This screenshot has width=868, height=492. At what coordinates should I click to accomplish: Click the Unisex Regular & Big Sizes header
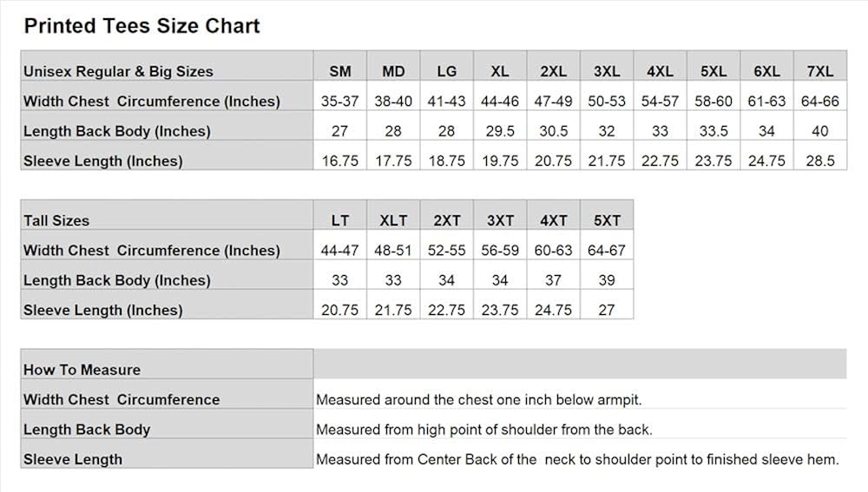(118, 71)
